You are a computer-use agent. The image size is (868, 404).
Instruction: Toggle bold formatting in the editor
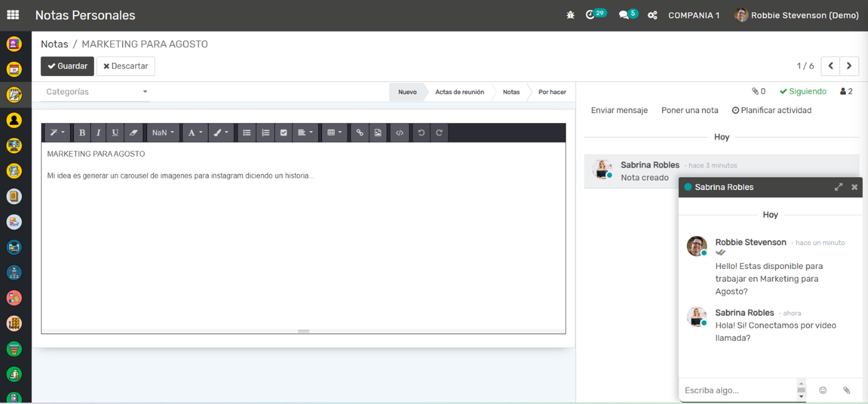[82, 133]
